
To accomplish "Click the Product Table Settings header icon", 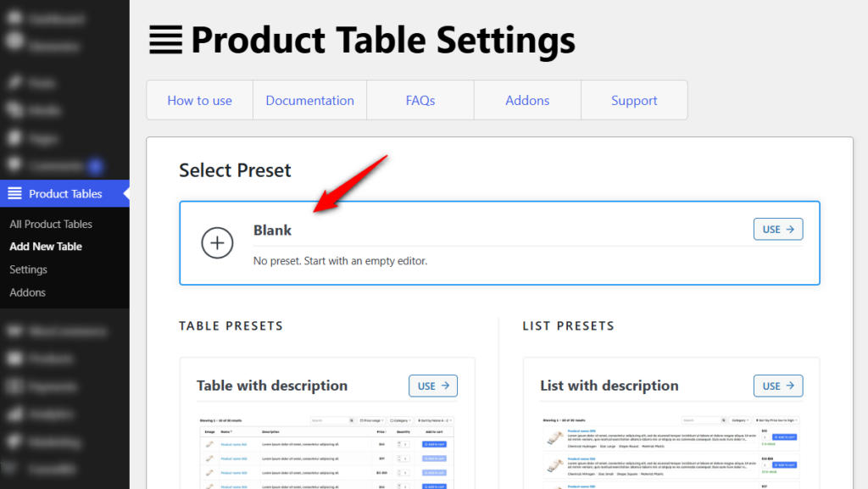I will [x=165, y=40].
